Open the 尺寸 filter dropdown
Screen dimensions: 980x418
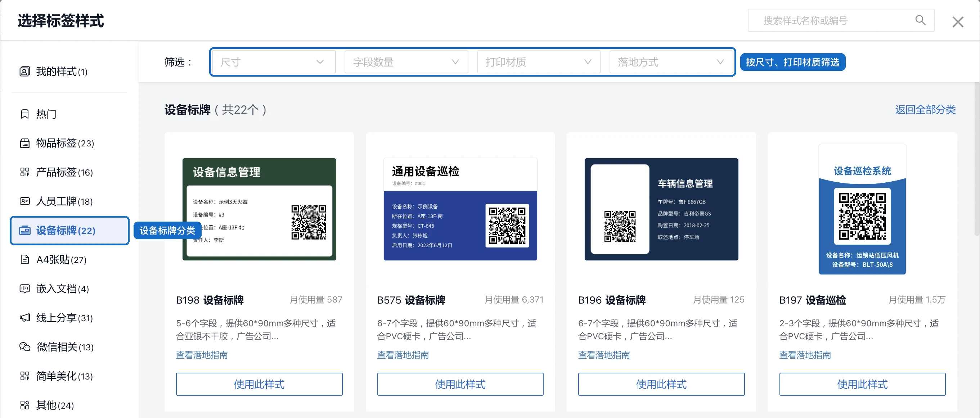[x=274, y=62]
